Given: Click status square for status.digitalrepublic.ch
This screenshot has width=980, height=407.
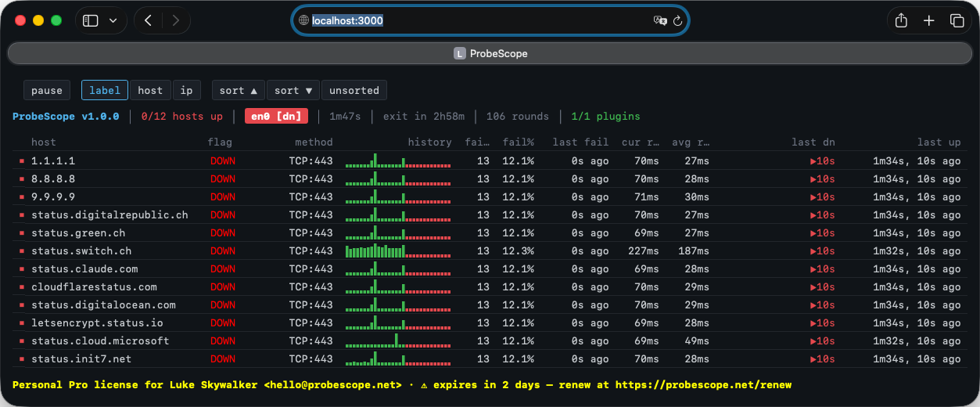Looking at the screenshot, I should coord(22,215).
